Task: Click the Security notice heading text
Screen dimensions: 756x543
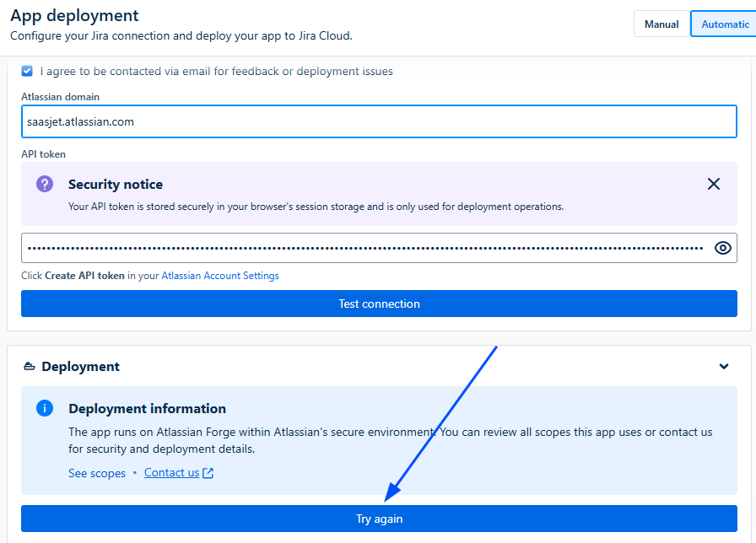Action: [x=116, y=184]
